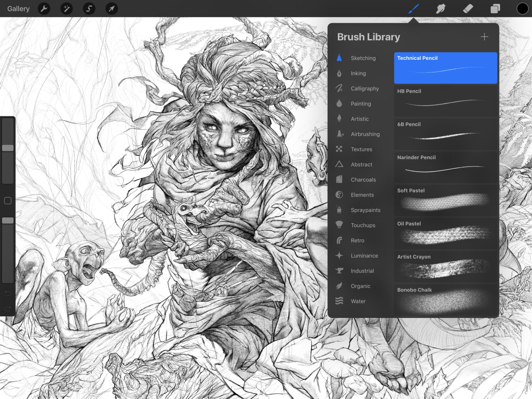This screenshot has height=399, width=532.
Task: Create a new brush with the plus button
Action: click(x=484, y=37)
